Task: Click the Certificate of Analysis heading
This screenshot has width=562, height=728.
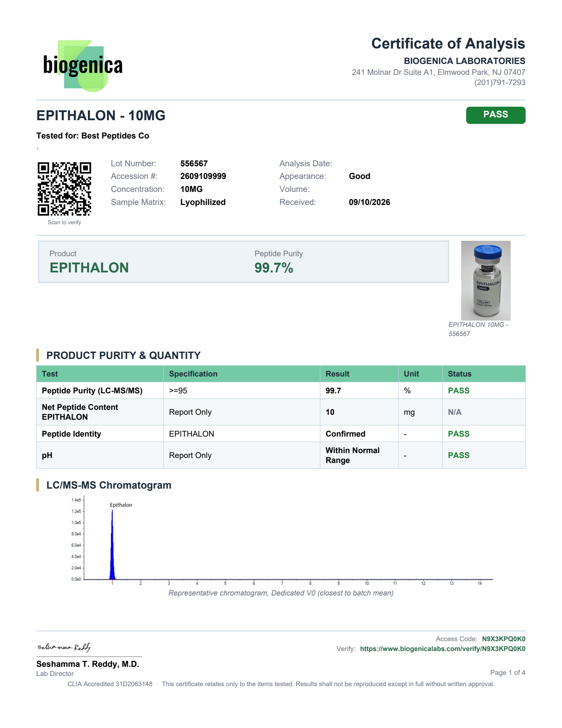Action: (448, 44)
